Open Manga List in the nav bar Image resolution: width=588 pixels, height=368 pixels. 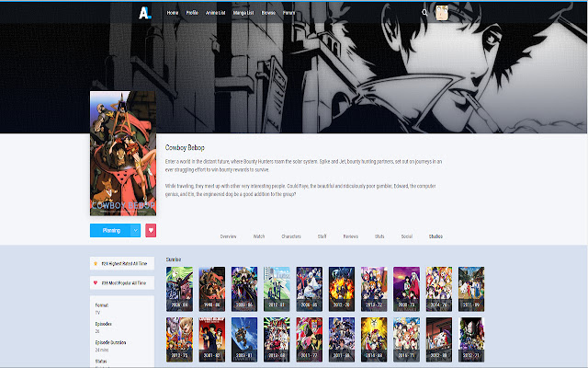(x=243, y=13)
